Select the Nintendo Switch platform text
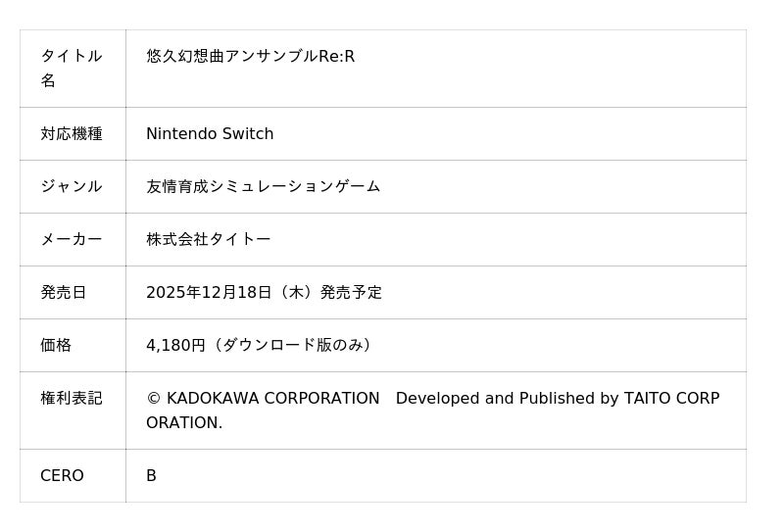Viewport: 784px width, 532px height. click(x=210, y=133)
